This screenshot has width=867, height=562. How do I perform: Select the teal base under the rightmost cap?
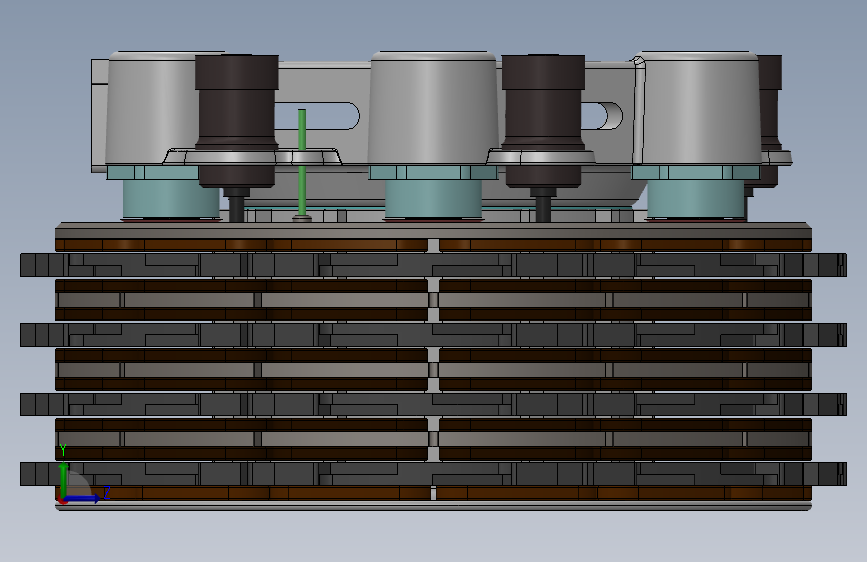tap(696, 192)
